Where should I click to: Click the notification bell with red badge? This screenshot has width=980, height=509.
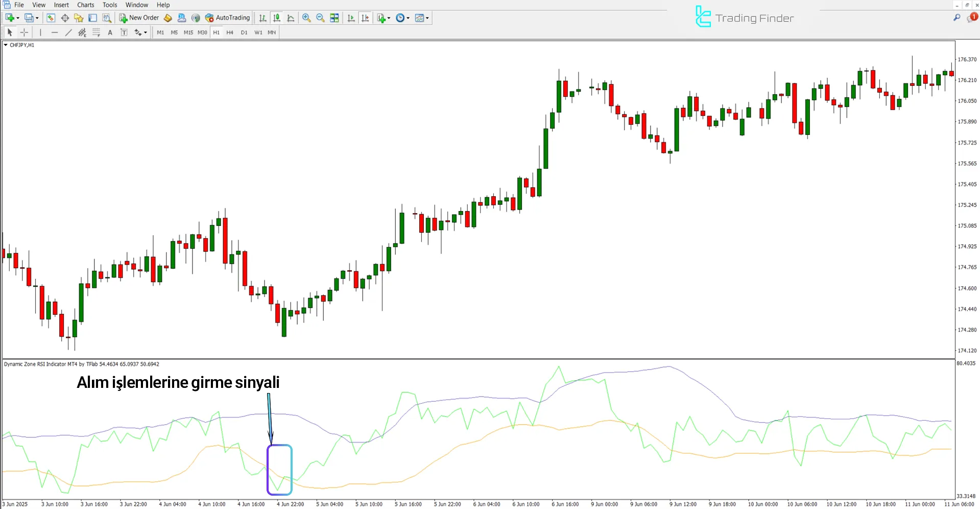pyautogui.click(x=971, y=18)
